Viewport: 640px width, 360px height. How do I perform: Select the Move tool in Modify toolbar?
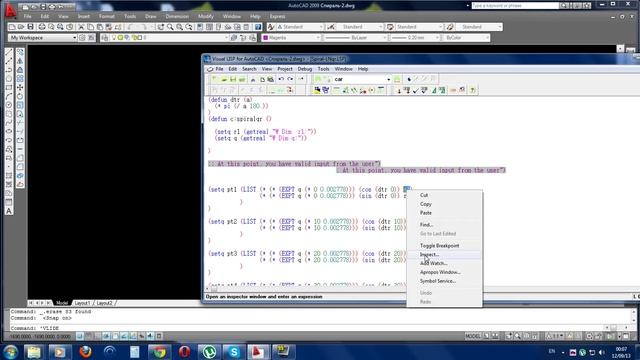tap(20, 87)
